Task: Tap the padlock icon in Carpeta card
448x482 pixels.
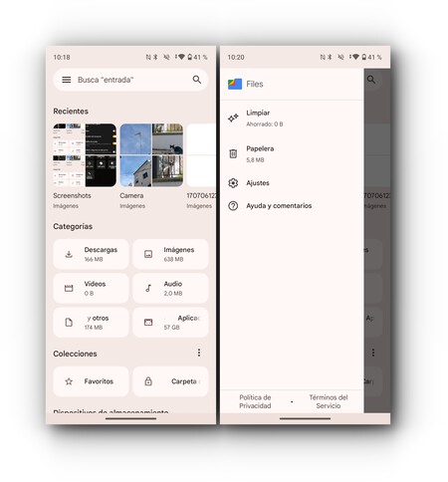Action: point(148,381)
